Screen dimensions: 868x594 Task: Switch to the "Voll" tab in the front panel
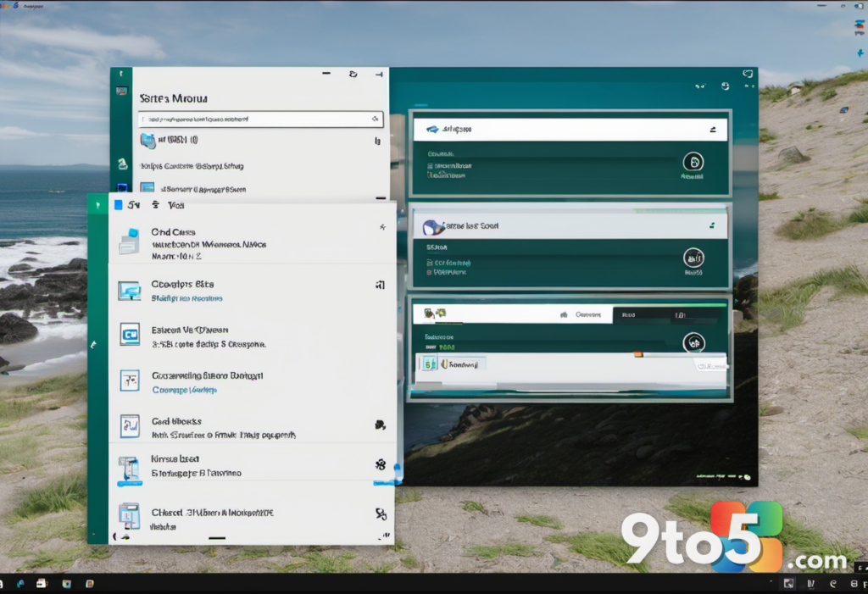click(176, 205)
